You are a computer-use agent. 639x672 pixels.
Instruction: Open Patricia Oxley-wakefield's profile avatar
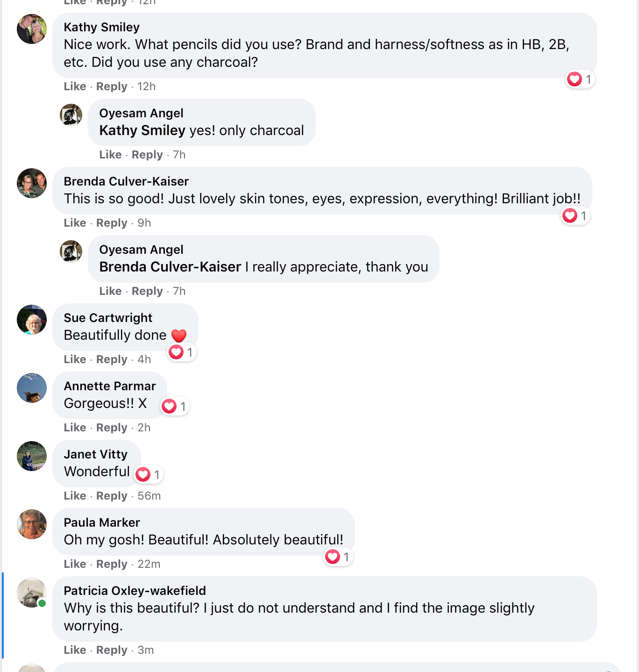[x=32, y=593]
